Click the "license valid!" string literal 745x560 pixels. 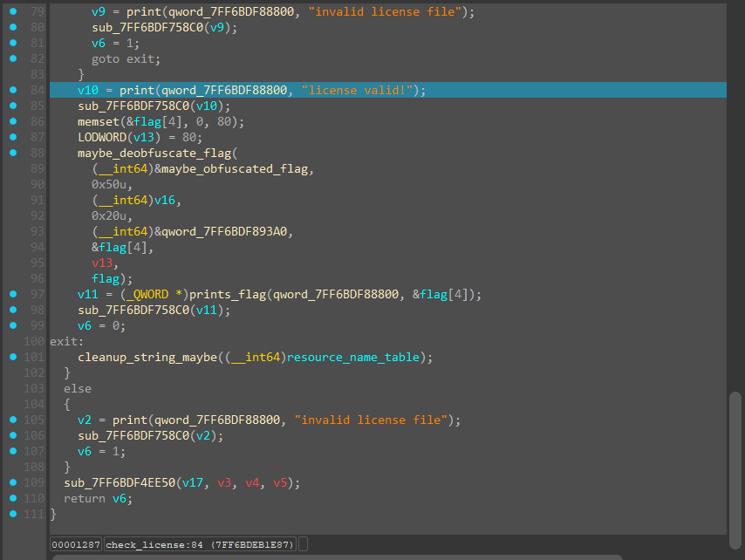click(x=359, y=91)
